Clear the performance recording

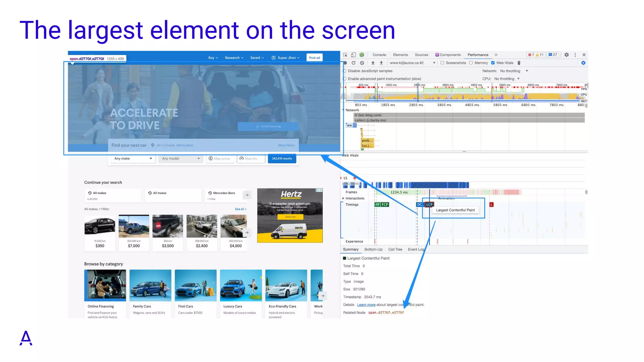pyautogui.click(x=362, y=63)
